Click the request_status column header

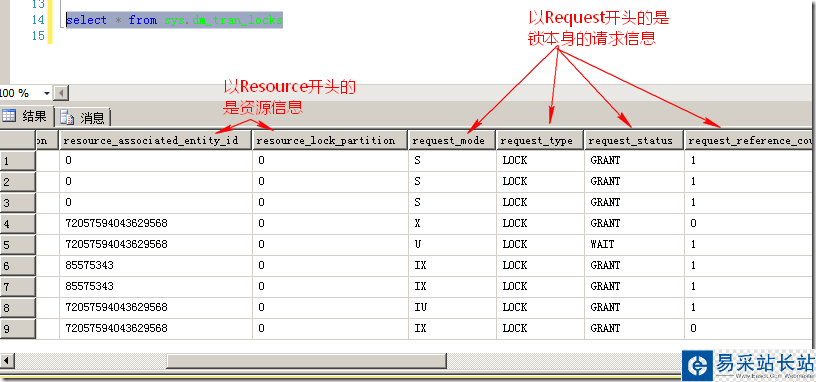pos(634,140)
